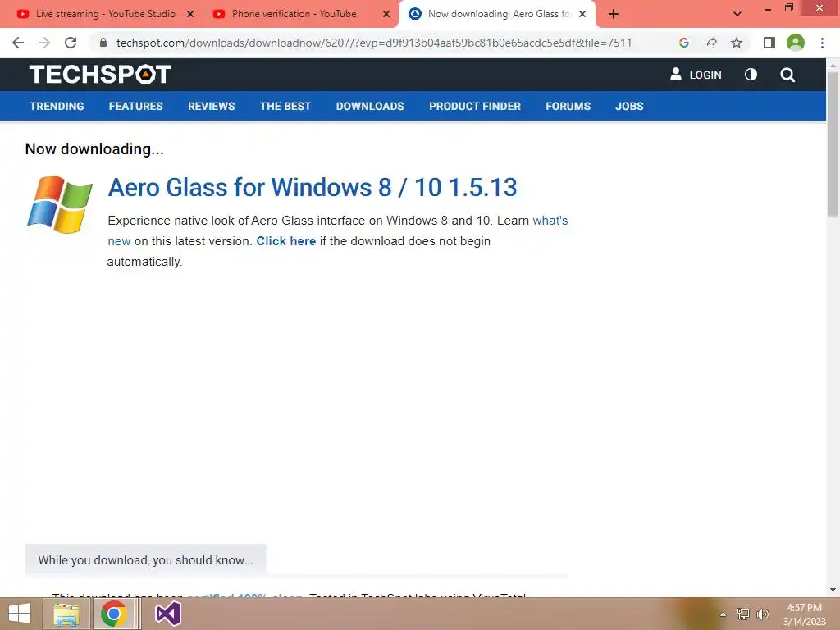Open THE BEST section

(x=285, y=106)
